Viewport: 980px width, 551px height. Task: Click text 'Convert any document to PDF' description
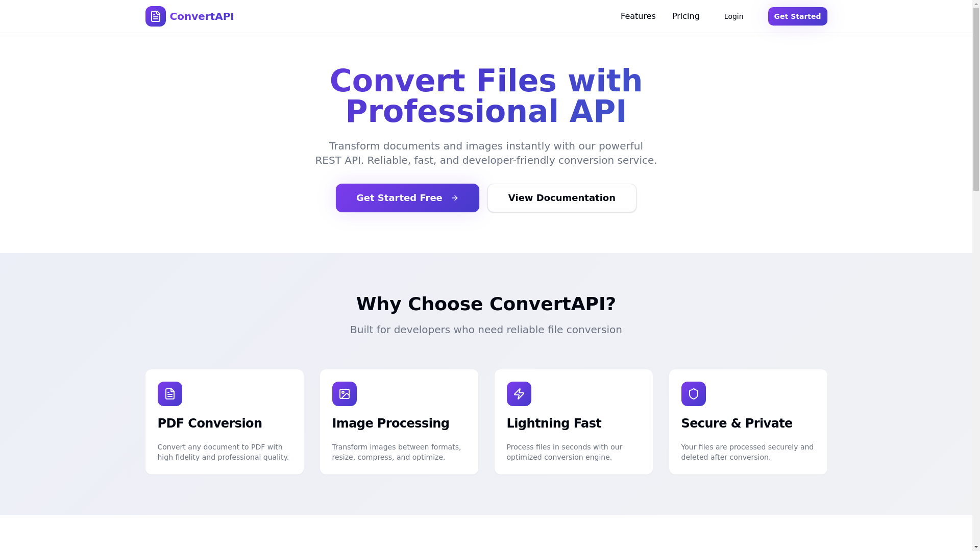tap(223, 452)
